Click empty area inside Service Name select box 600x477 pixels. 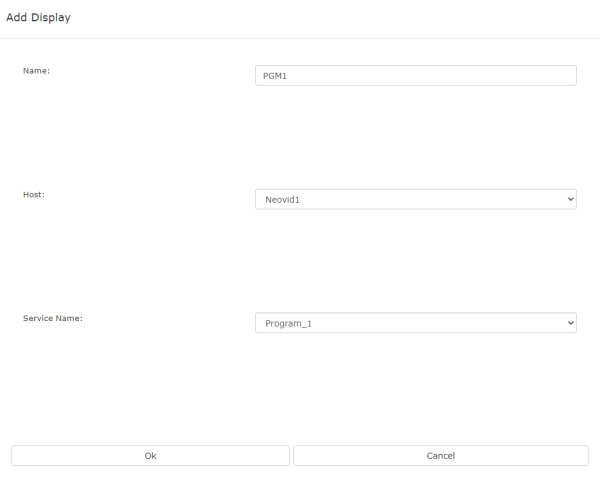(x=436, y=323)
